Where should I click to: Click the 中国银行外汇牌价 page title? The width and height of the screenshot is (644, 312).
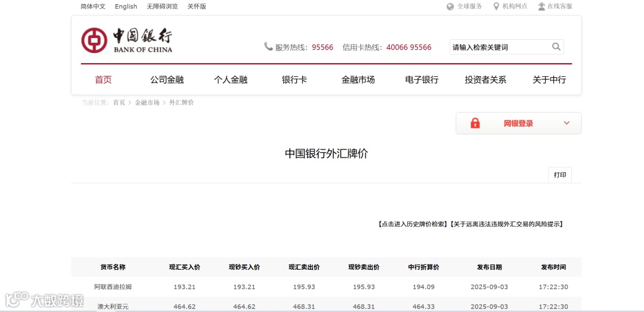click(x=327, y=154)
